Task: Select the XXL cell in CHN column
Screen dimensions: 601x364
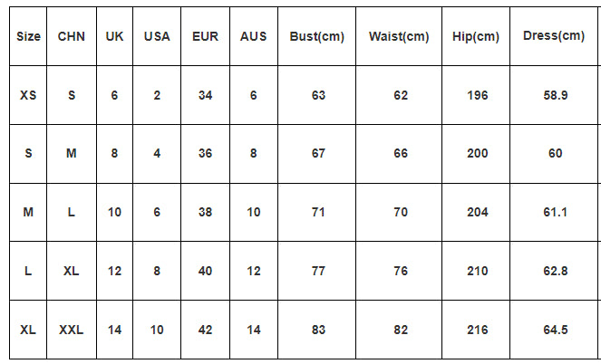Action: pos(72,330)
